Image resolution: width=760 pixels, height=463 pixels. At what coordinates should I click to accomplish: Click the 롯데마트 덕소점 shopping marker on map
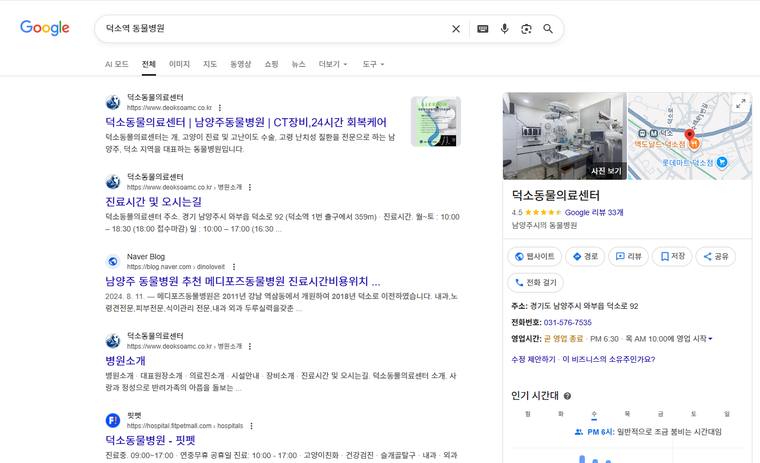(722, 162)
